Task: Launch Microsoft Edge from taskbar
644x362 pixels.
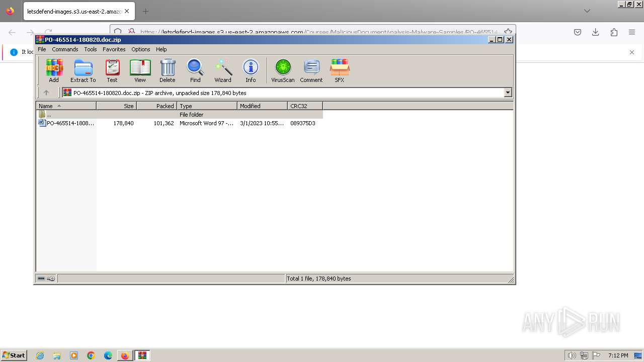Action: click(x=108, y=355)
